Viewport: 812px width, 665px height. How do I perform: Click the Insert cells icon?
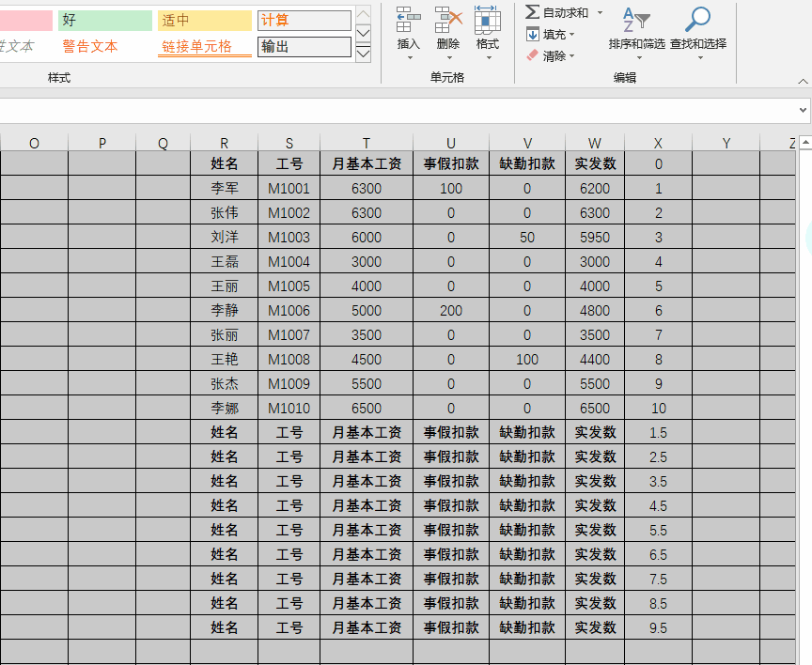click(x=408, y=20)
